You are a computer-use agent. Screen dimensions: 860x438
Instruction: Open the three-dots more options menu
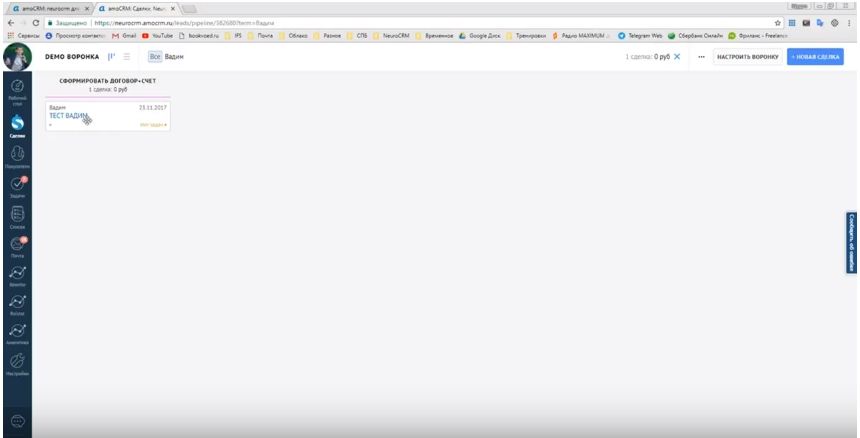701,57
